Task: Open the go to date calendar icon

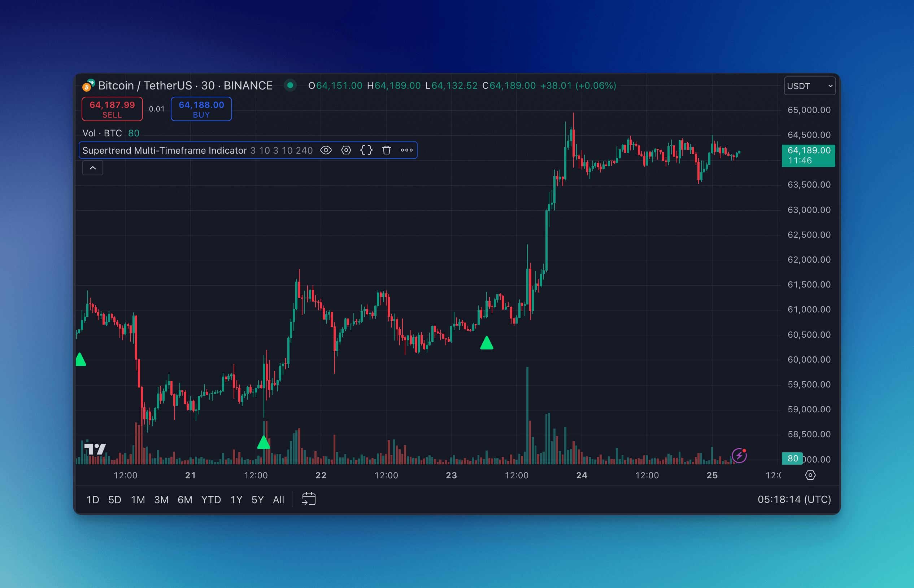Action: click(308, 499)
